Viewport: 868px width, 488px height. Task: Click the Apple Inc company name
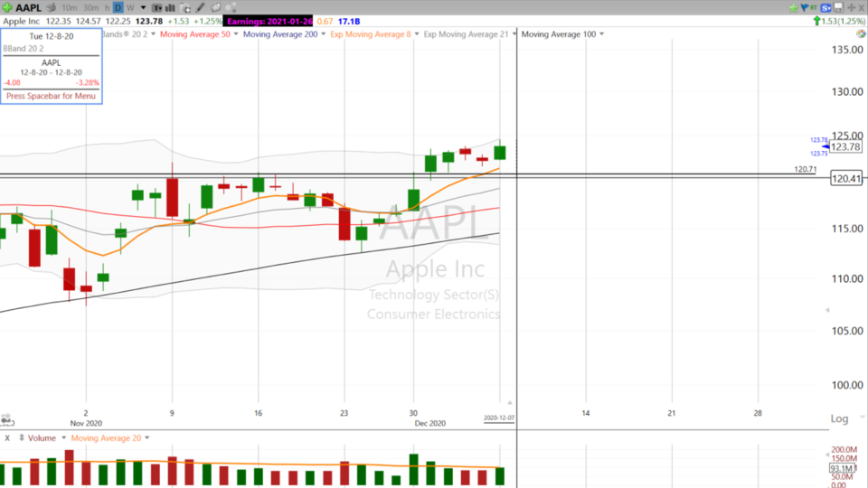click(x=22, y=21)
